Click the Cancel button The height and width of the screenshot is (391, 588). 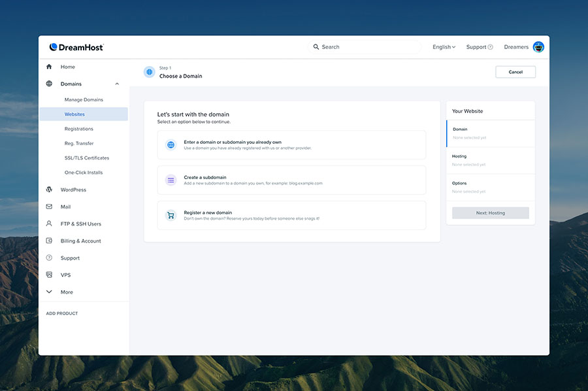(515, 72)
